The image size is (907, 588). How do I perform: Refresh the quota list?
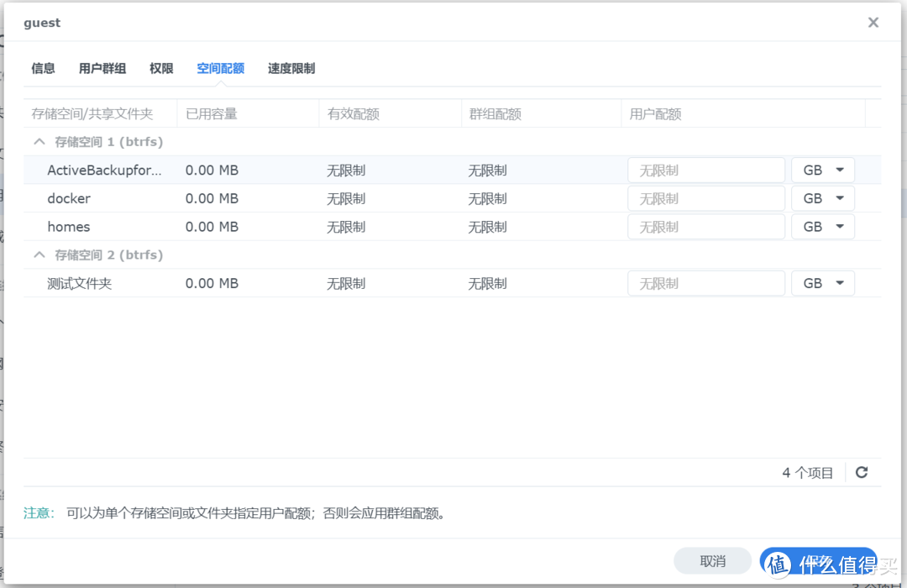pyautogui.click(x=861, y=472)
